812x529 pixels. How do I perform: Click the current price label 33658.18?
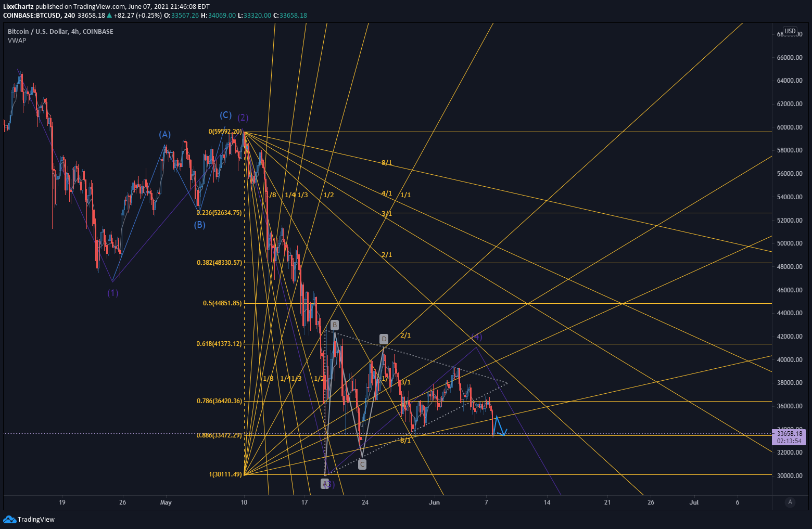pyautogui.click(x=790, y=433)
